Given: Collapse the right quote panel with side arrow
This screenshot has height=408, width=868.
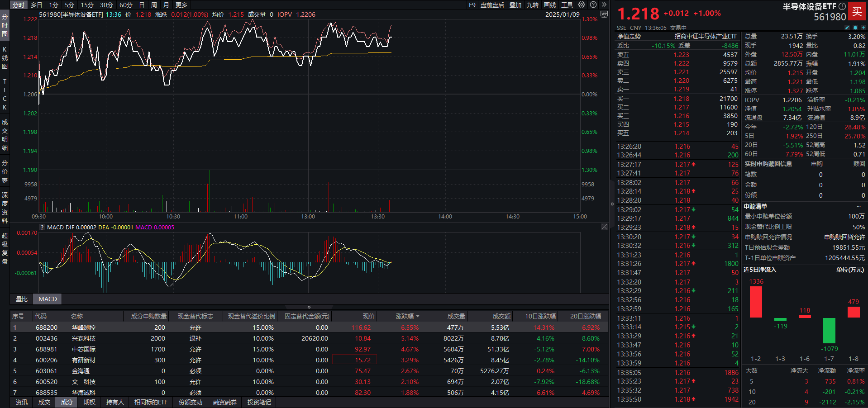Looking at the screenshot, I should tap(612, 204).
